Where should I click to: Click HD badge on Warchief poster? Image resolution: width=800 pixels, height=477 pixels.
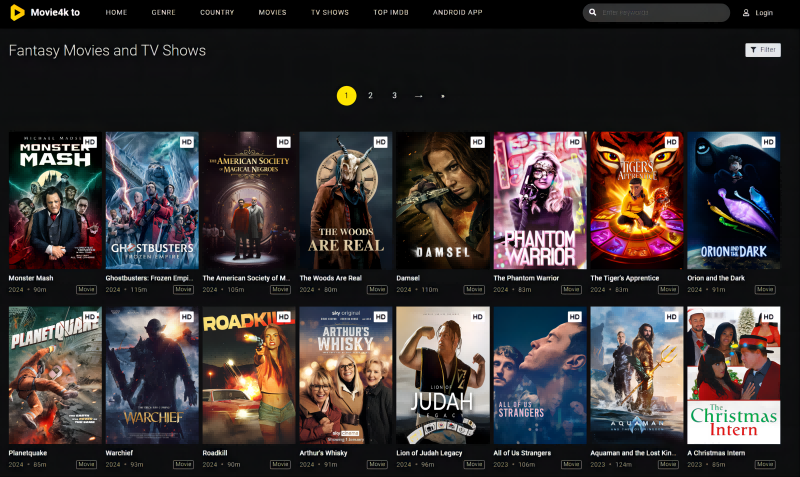[187, 316]
